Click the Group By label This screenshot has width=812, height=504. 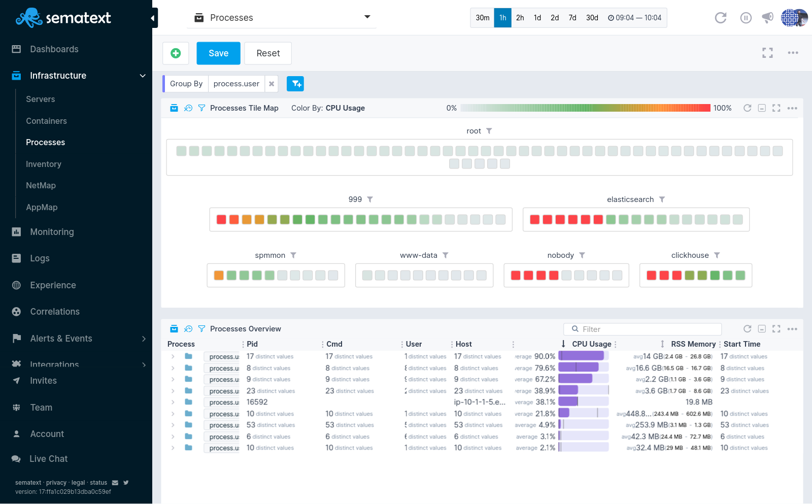click(186, 84)
